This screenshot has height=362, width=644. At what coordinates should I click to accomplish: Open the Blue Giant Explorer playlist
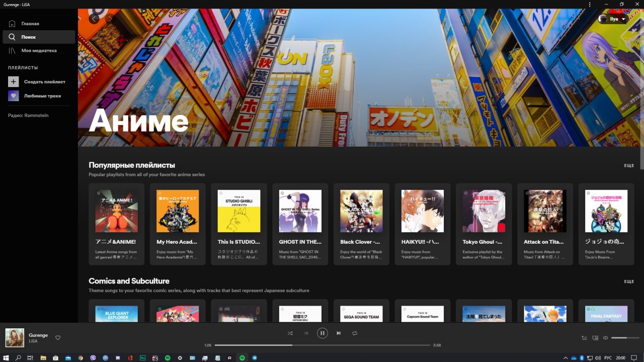116,311
